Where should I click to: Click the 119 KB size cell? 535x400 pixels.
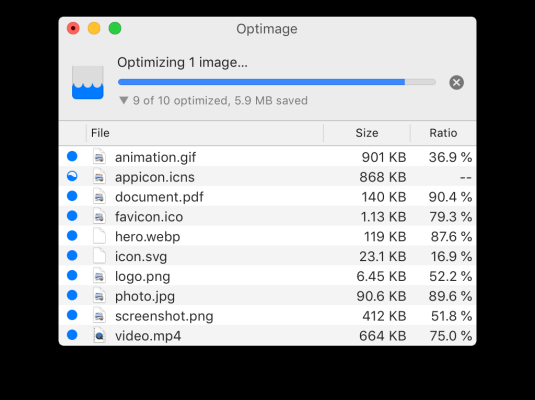(x=385, y=237)
